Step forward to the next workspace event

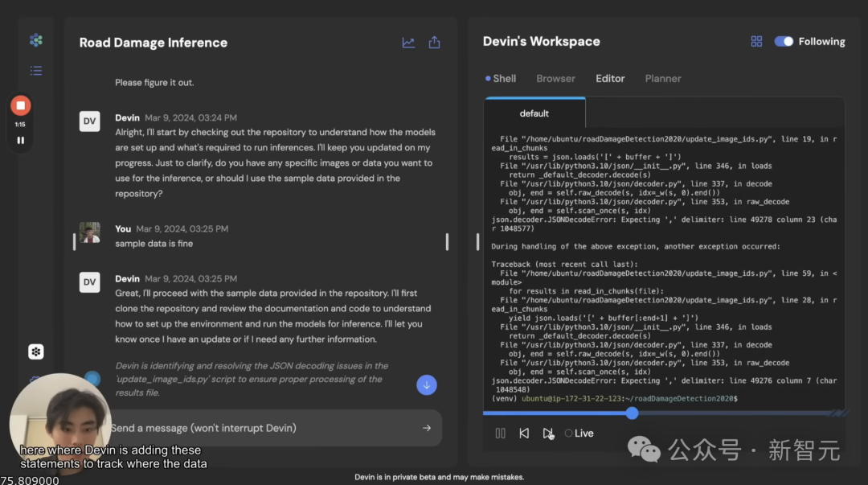[x=547, y=434]
